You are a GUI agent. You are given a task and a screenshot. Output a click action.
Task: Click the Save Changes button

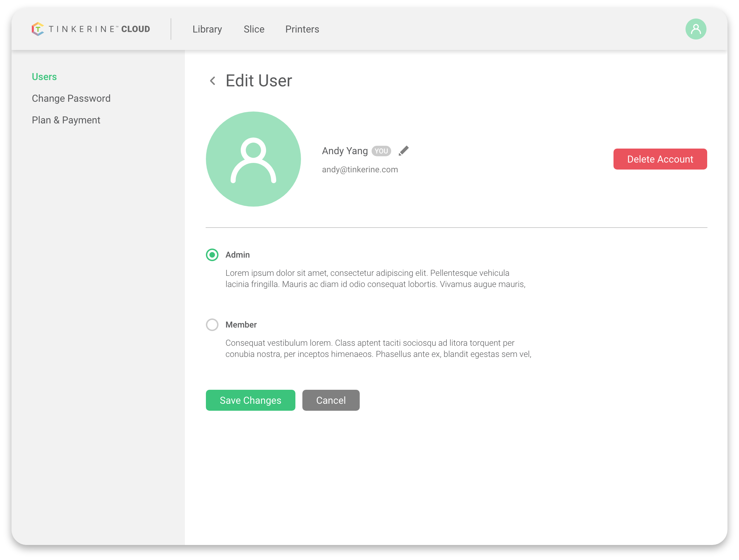coord(250,400)
